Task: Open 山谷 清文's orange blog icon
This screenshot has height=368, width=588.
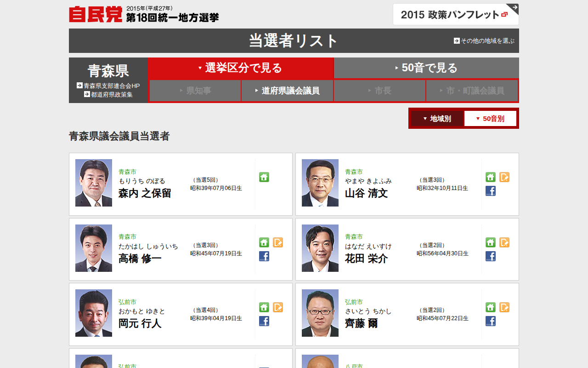Action: tap(504, 177)
